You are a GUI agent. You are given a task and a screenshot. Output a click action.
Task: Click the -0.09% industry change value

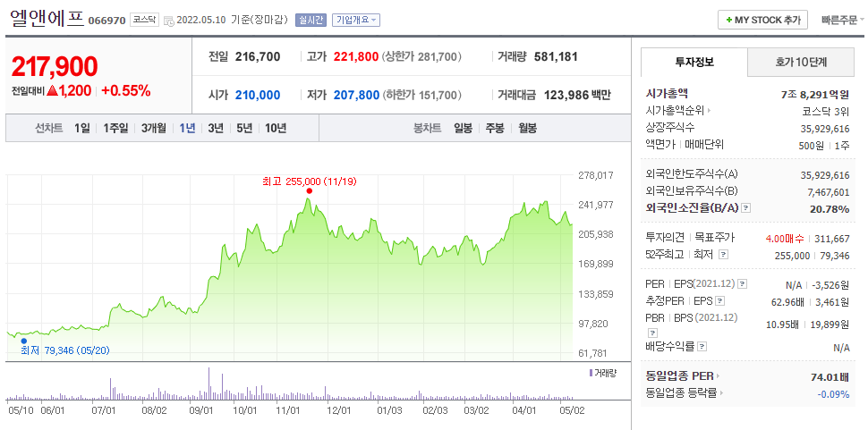click(833, 394)
